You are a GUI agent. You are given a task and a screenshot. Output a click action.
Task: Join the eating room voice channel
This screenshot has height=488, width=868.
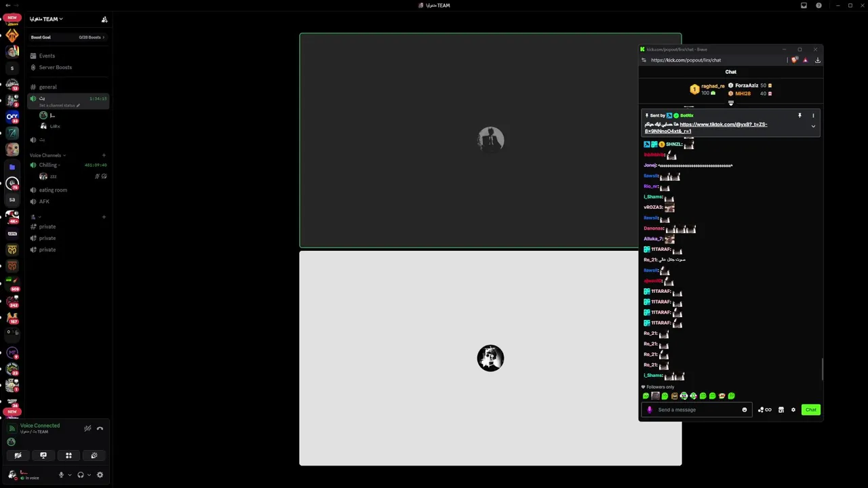point(68,190)
